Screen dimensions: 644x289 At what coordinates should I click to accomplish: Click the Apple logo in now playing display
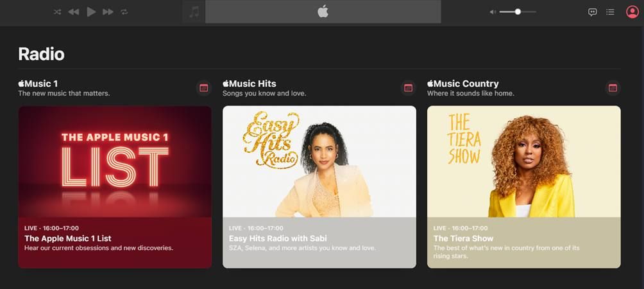323,12
